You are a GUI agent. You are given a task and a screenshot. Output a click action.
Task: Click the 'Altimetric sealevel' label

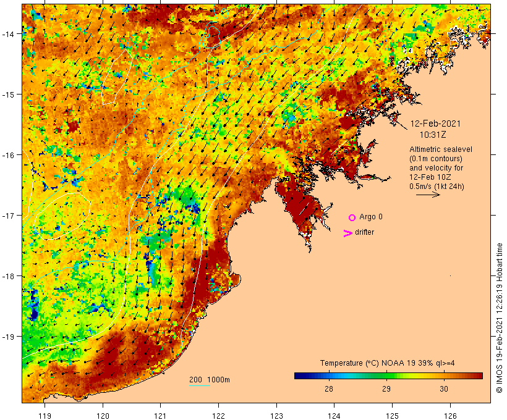point(441,149)
